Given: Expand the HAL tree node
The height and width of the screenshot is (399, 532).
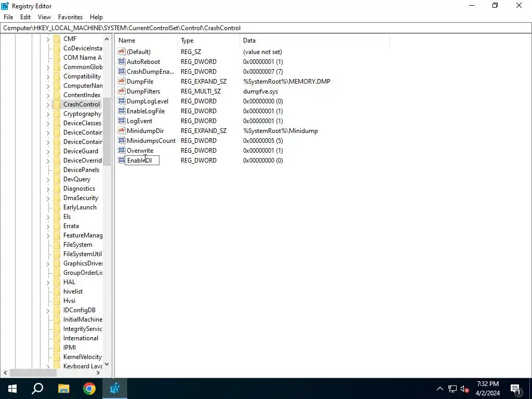Looking at the screenshot, I should (x=48, y=283).
